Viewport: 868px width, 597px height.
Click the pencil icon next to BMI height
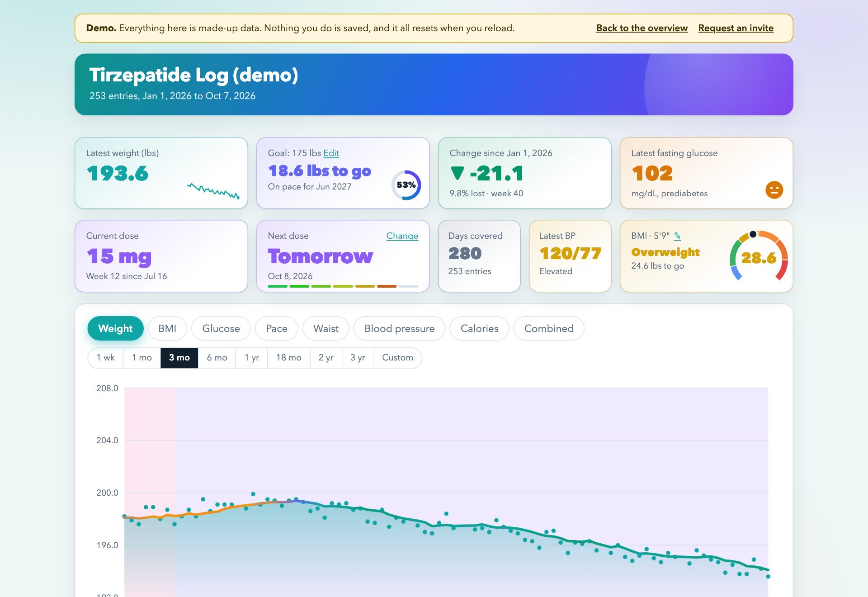pyautogui.click(x=677, y=236)
